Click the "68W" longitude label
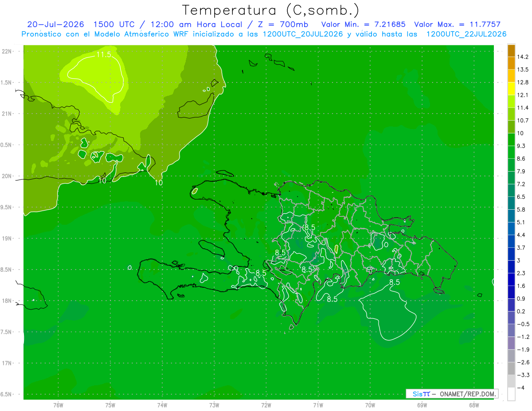 tap(474, 405)
